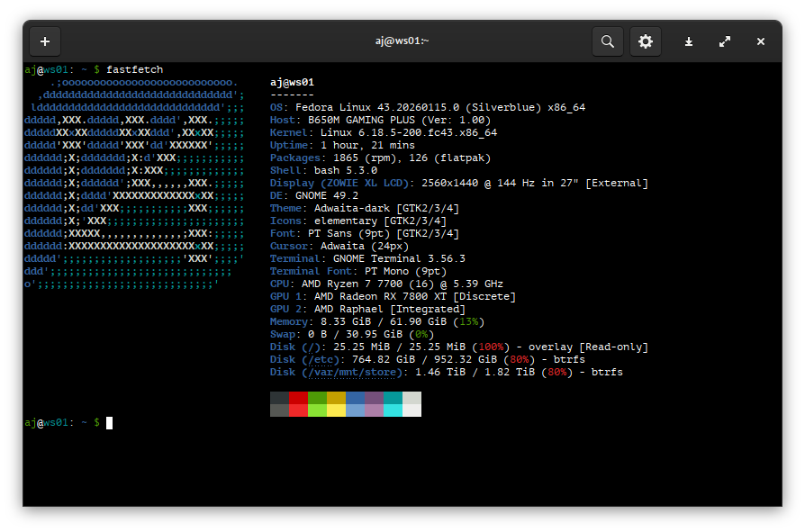Click the light purple palette swatch

(374, 410)
